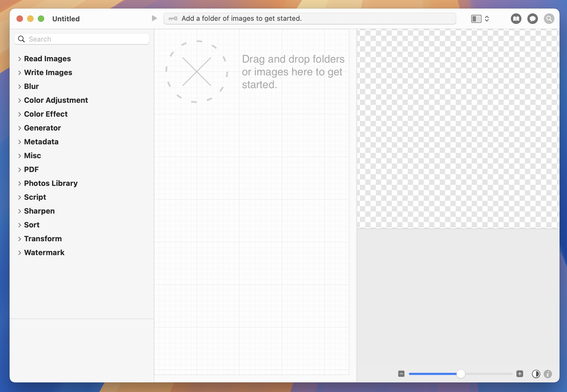Image resolution: width=567 pixels, height=392 pixels.
Task: Run the workflow with the play button
Action: click(x=154, y=18)
